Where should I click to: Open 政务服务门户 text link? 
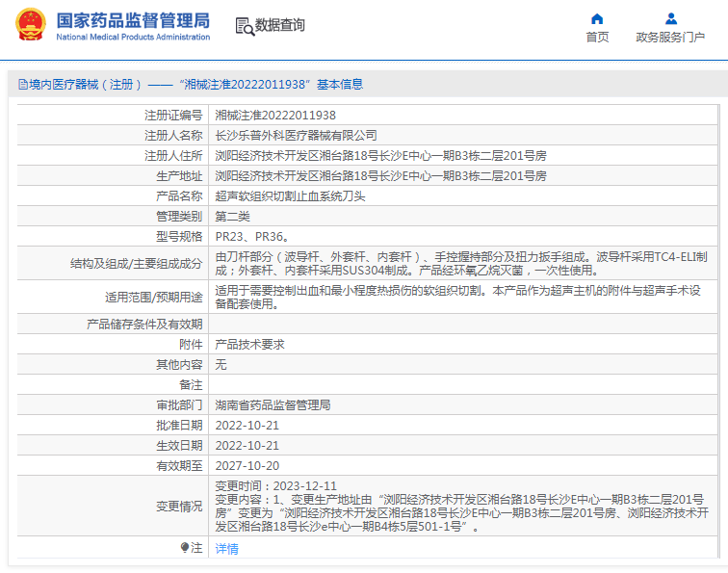pyautogui.click(x=670, y=38)
